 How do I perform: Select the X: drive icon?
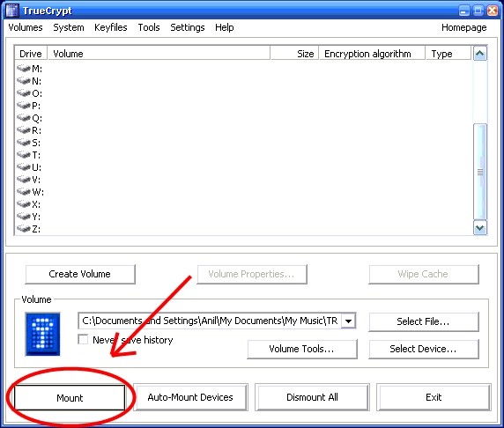(24, 204)
